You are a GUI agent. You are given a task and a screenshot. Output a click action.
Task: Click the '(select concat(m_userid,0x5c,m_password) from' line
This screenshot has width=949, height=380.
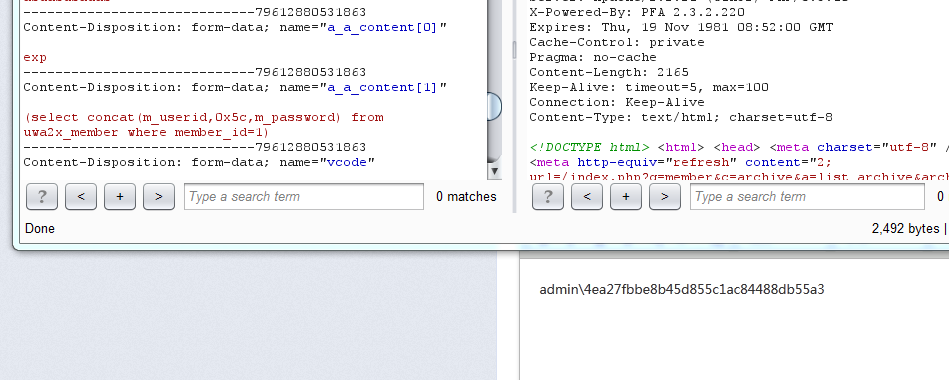click(204, 117)
